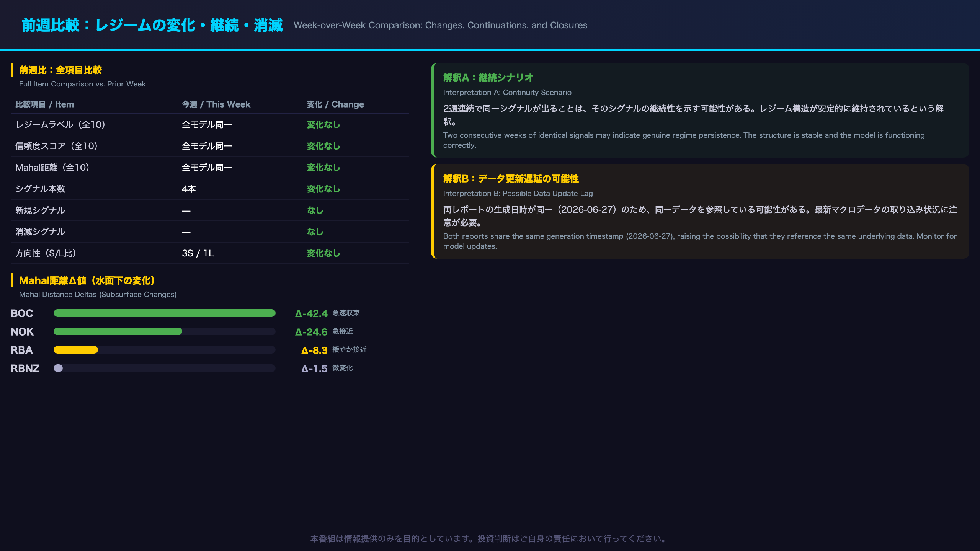Image resolution: width=980 pixels, height=551 pixels.
Task: Click 全モデル同一 in the レジームラベル row
Action: 207,124
